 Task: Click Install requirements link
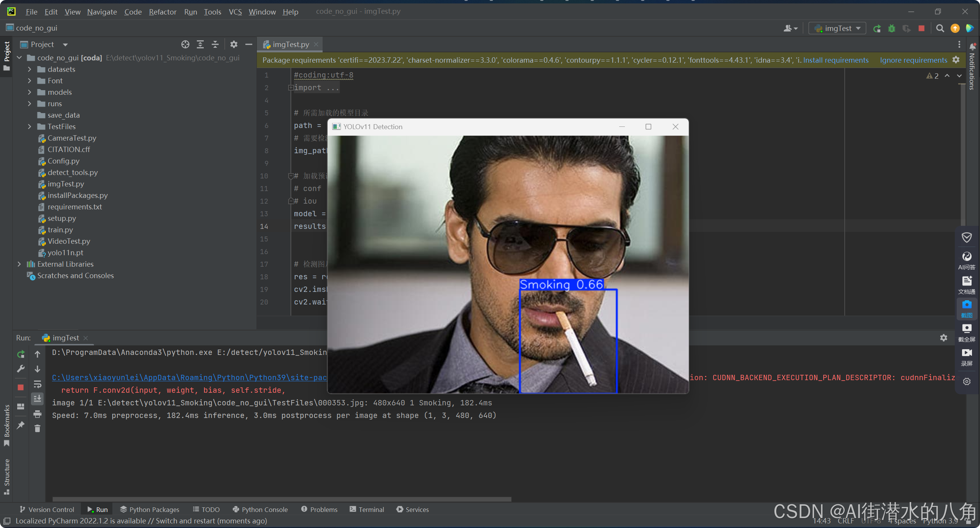point(836,60)
